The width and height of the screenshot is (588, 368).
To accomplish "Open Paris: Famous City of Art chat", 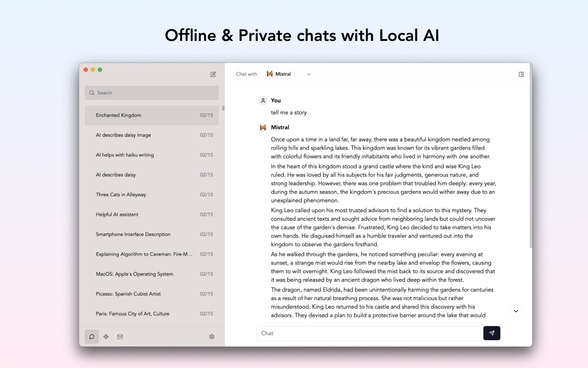I will pos(151,314).
